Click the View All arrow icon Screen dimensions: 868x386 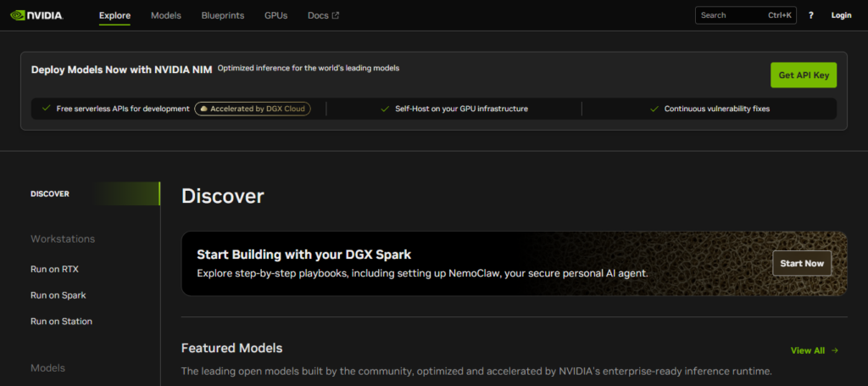pyautogui.click(x=835, y=350)
